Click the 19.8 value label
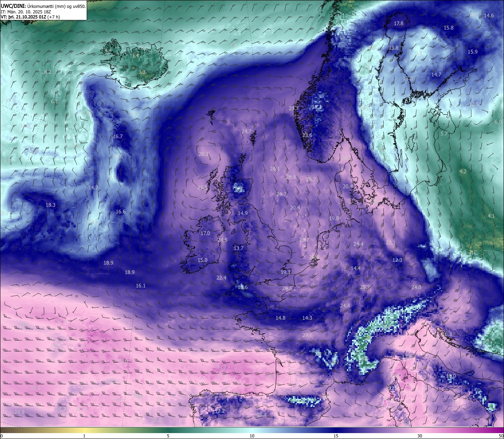 coord(334,219)
